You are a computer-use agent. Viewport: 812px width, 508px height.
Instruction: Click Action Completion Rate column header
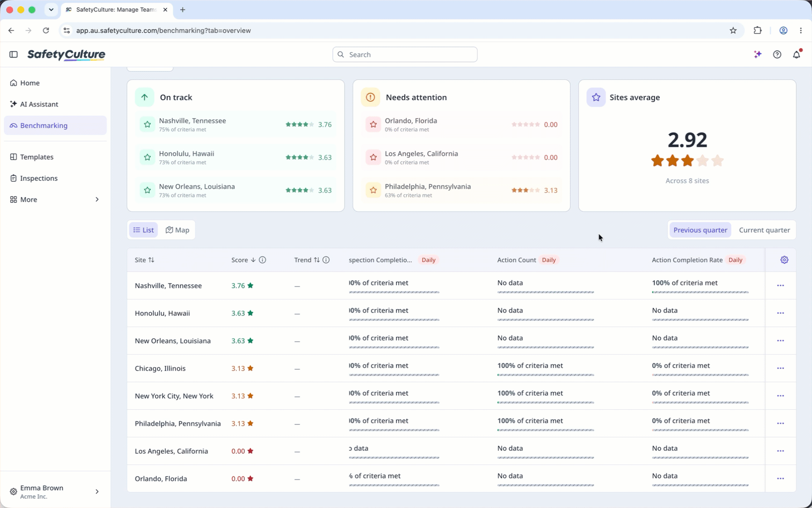(x=687, y=260)
